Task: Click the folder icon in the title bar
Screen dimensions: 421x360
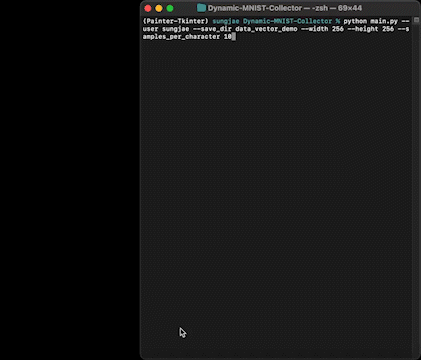Action: pos(201,8)
